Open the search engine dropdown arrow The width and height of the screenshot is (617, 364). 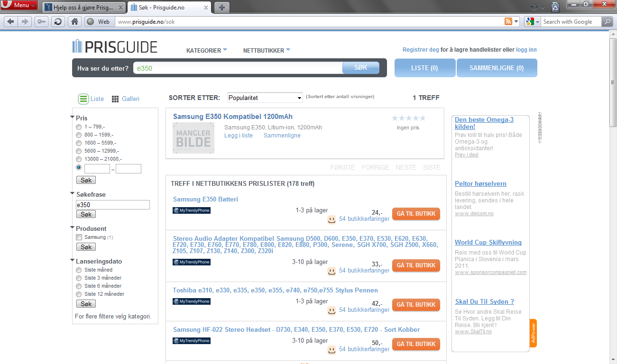538,22
